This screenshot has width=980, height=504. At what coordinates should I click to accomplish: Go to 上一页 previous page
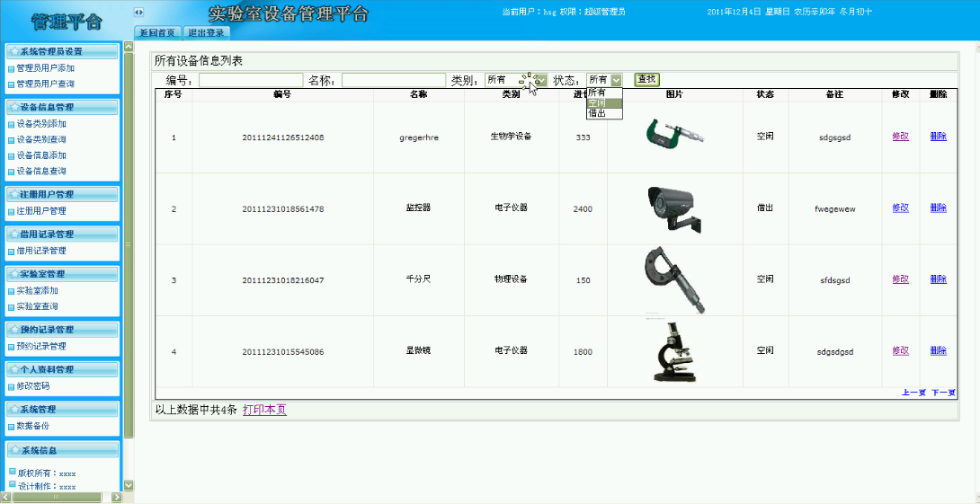coord(913,393)
